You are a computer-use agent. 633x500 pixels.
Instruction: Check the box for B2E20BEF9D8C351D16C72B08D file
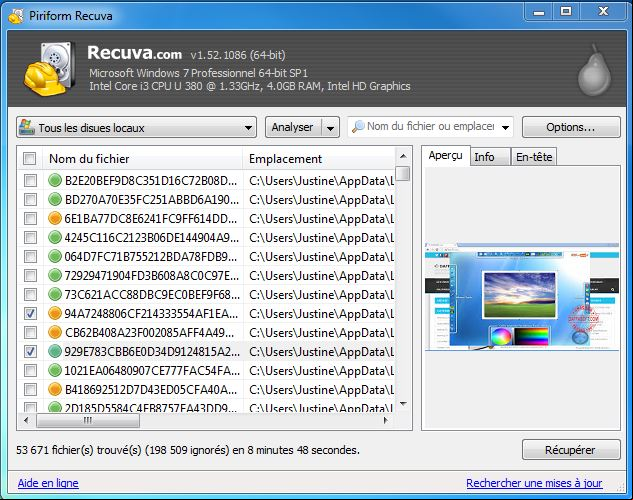coord(30,180)
